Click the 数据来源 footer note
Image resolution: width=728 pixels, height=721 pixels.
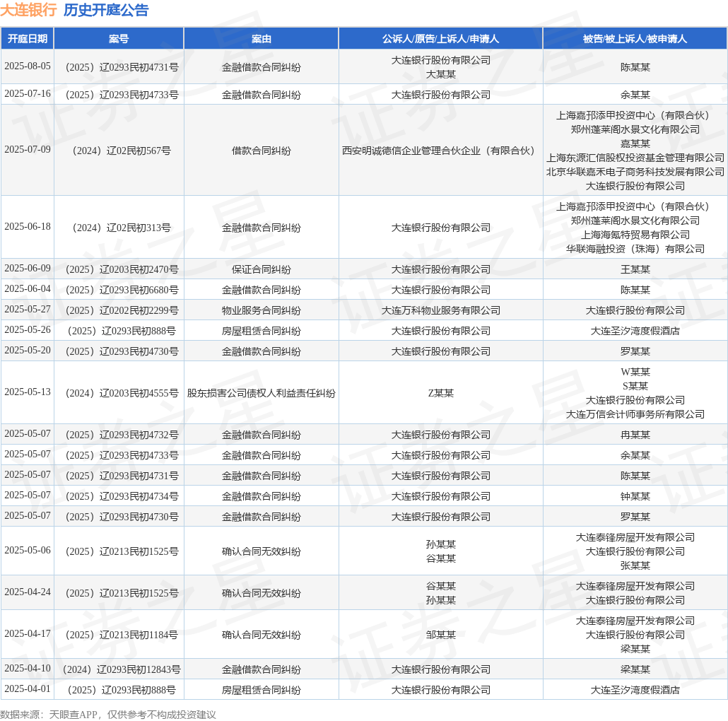(107, 714)
